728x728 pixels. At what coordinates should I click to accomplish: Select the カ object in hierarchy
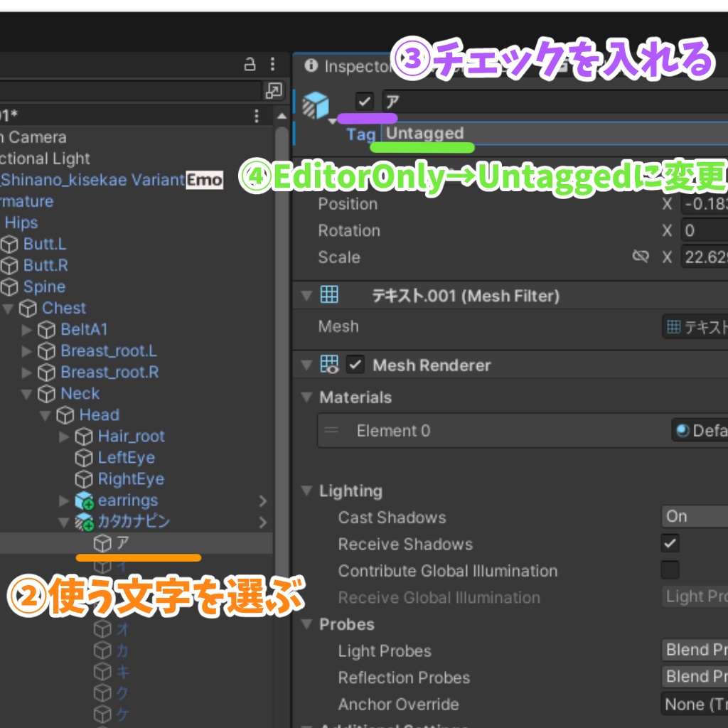pyautogui.click(x=122, y=651)
